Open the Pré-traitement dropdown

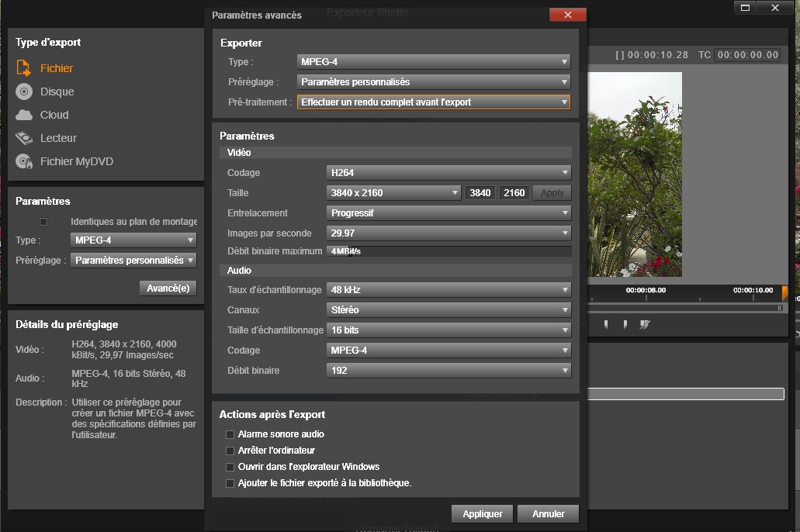coord(433,102)
